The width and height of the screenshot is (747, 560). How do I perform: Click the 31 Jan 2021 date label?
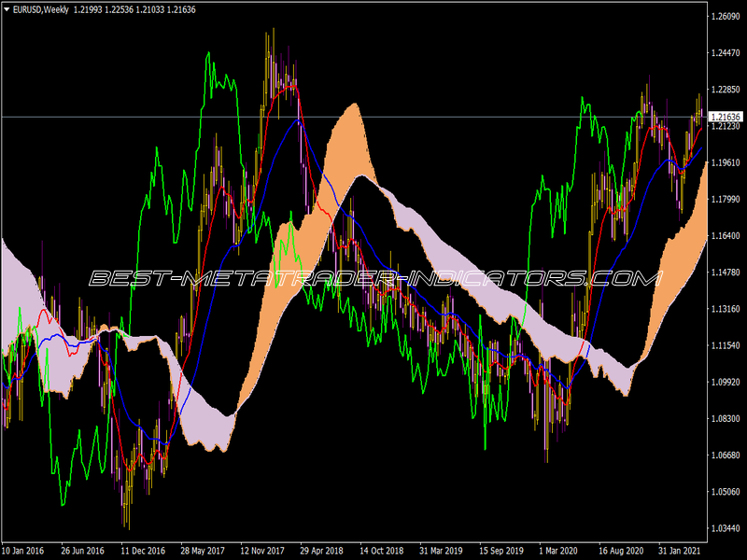click(681, 551)
